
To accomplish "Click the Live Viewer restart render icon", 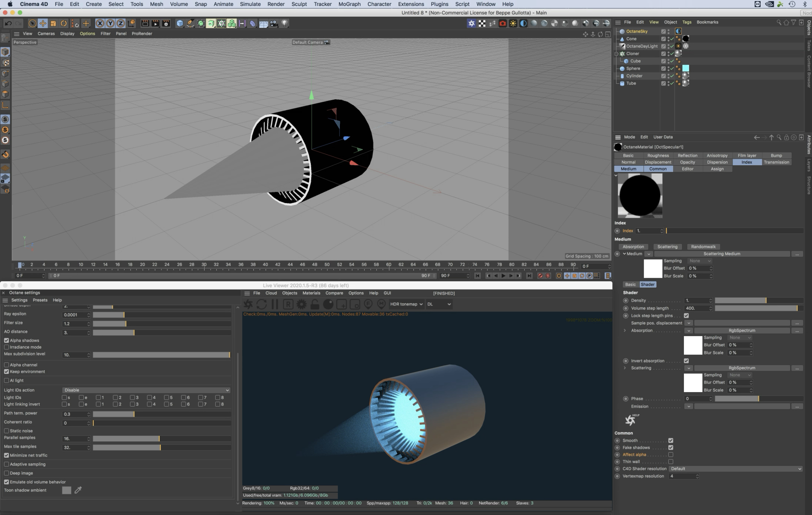I will pyautogui.click(x=261, y=305).
